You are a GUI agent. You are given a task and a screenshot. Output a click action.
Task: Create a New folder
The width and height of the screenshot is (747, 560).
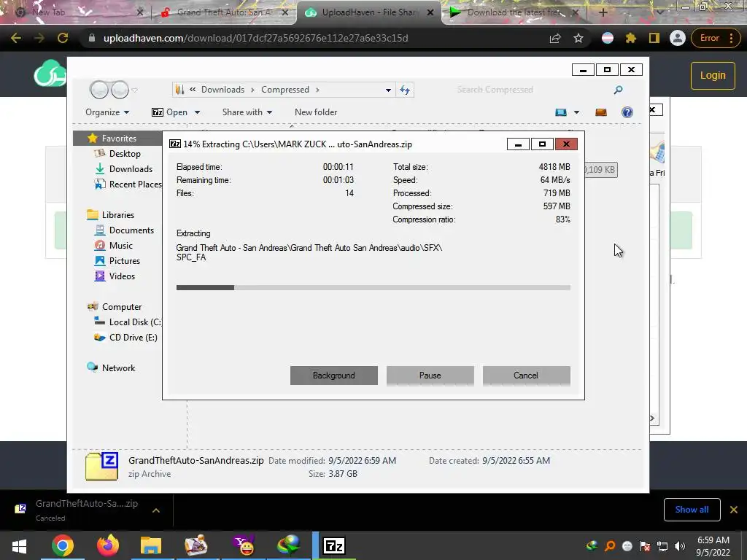316,112
